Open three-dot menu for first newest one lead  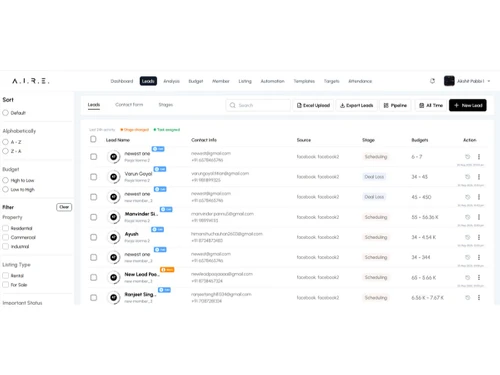click(x=479, y=157)
